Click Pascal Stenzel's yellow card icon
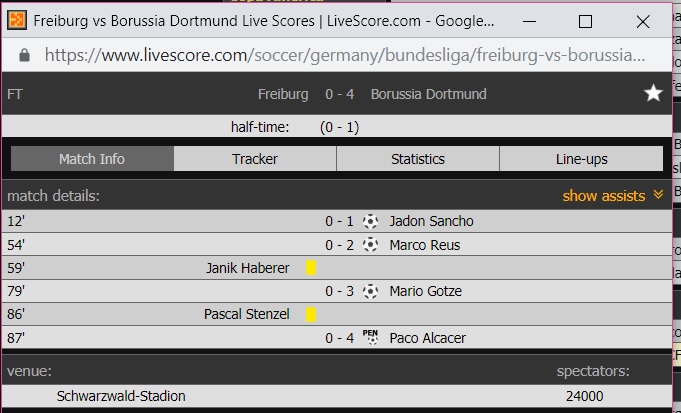The width and height of the screenshot is (681, 413). (311, 314)
